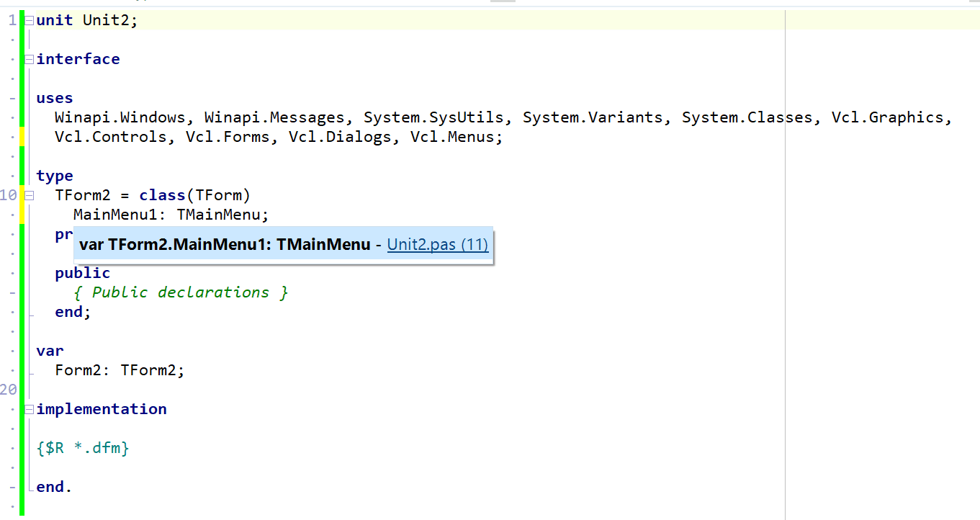Click the 'public' keyword
The width and height of the screenshot is (980, 520).
pos(83,273)
